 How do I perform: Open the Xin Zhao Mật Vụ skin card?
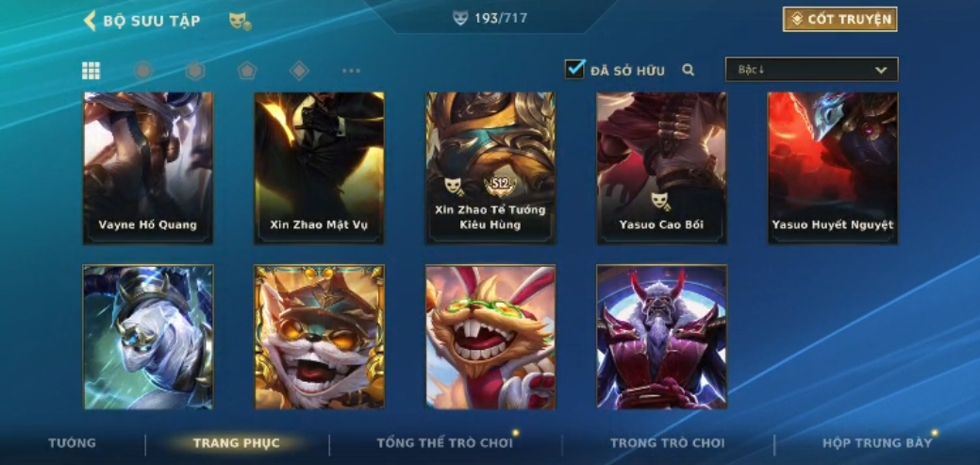click(x=320, y=168)
